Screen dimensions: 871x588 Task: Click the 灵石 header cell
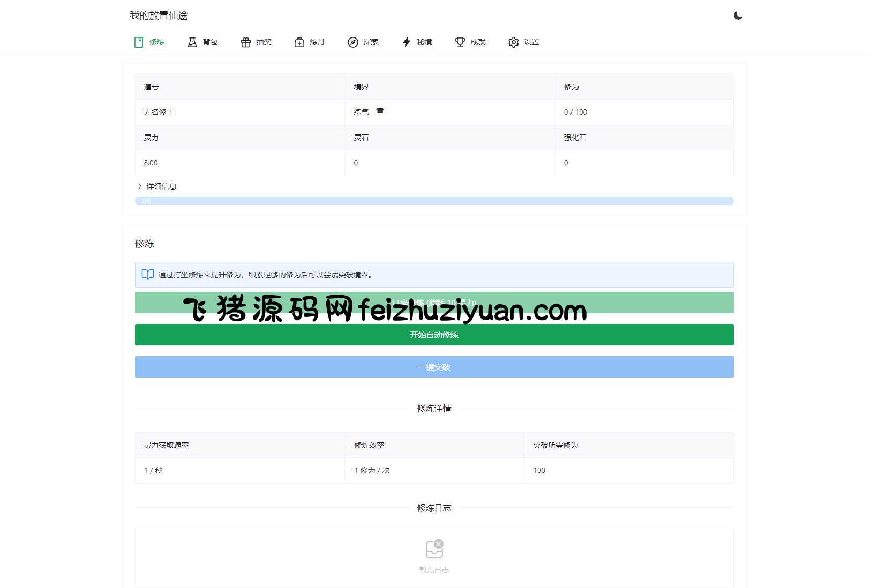(450, 138)
